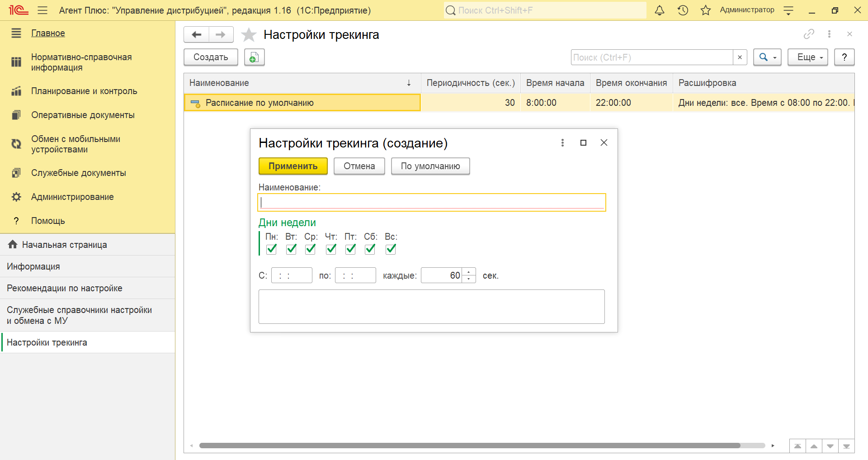Decrease каждые seconds with down arrow
The height and width of the screenshot is (460, 868).
pos(469,279)
